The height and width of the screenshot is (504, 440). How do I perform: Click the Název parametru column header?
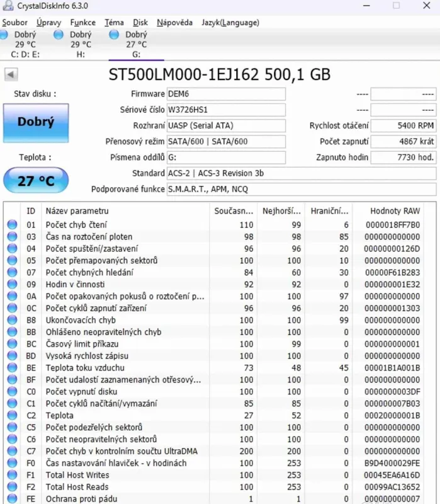click(x=77, y=210)
